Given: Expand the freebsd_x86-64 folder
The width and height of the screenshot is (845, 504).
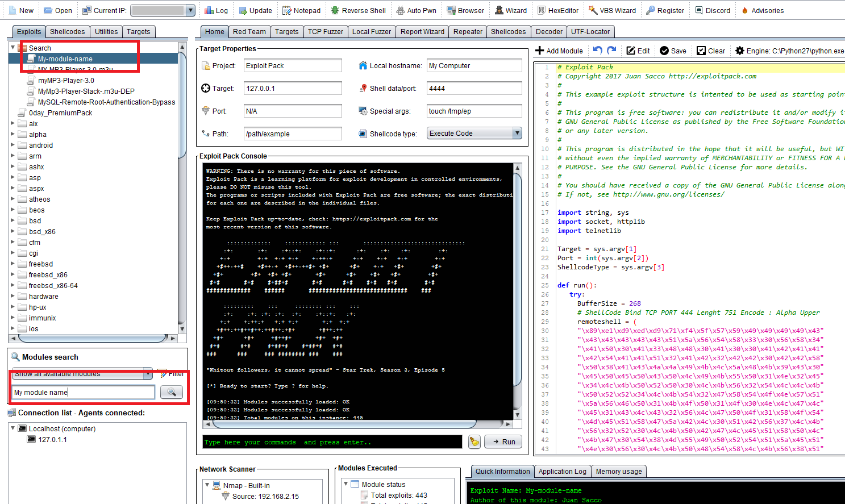Looking at the screenshot, I should click(13, 285).
